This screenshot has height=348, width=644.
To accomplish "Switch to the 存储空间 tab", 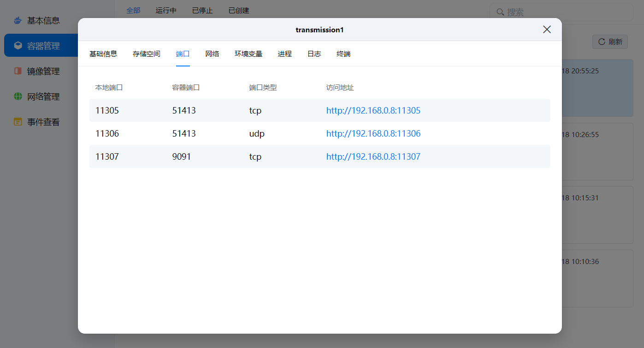I will (147, 54).
